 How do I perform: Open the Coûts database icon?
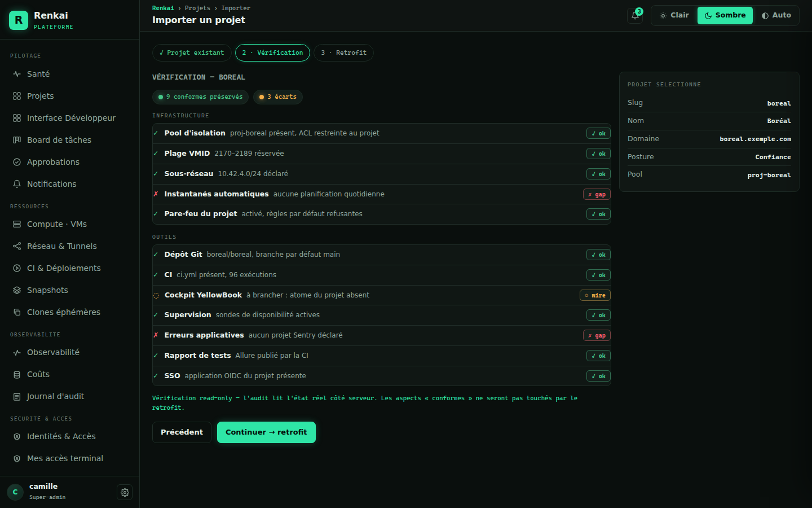coord(17,374)
